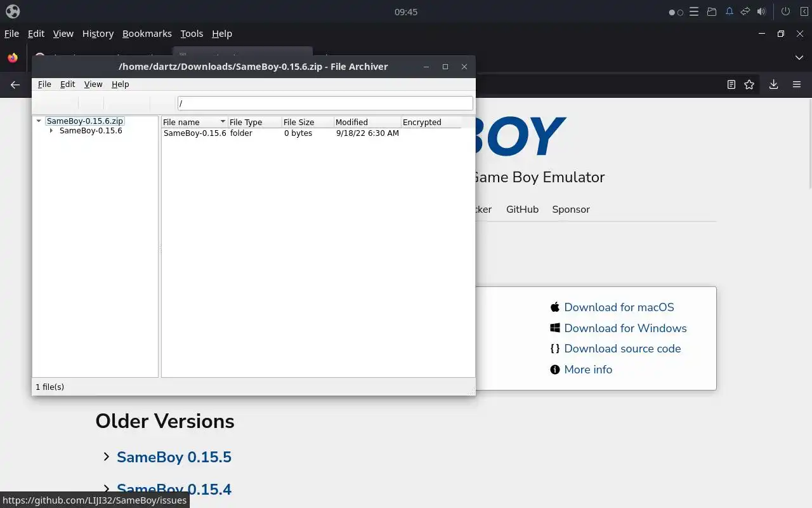This screenshot has height=508, width=812.
Task: Follow the Download for macOS link
Action: click(x=619, y=307)
